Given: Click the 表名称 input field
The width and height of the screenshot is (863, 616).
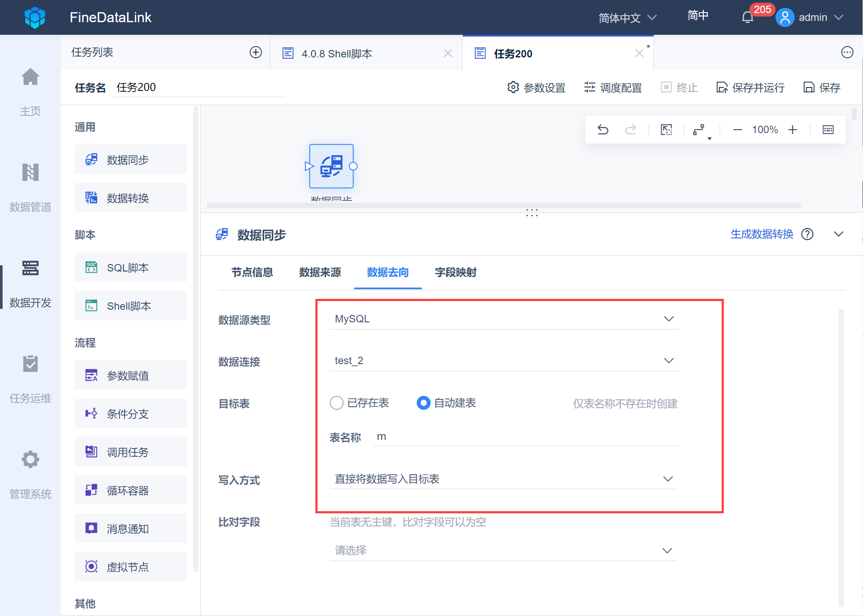Looking at the screenshot, I should click(525, 437).
